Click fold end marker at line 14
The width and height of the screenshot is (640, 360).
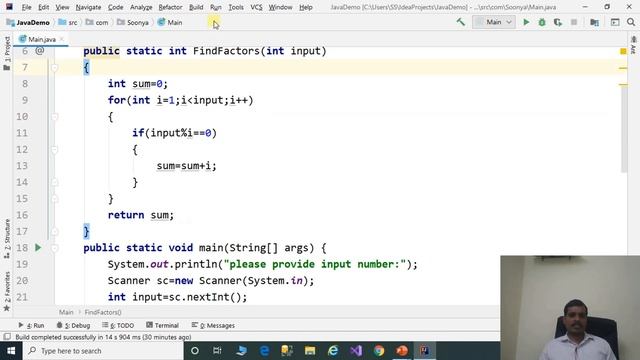pyautogui.click(x=55, y=182)
